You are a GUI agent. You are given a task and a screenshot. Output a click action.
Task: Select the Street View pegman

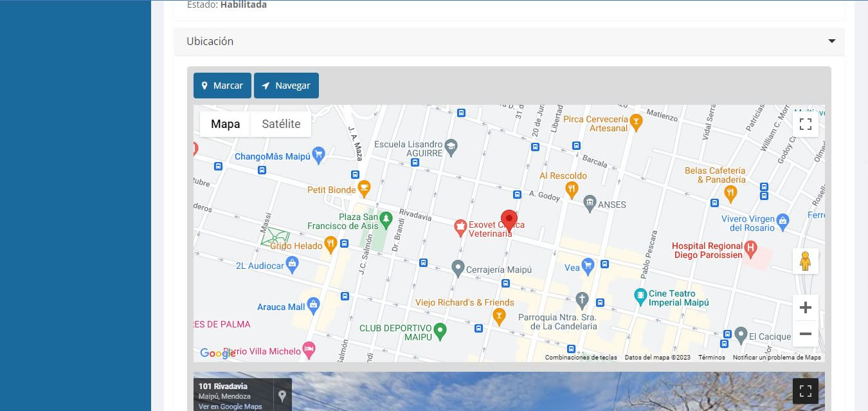(806, 261)
